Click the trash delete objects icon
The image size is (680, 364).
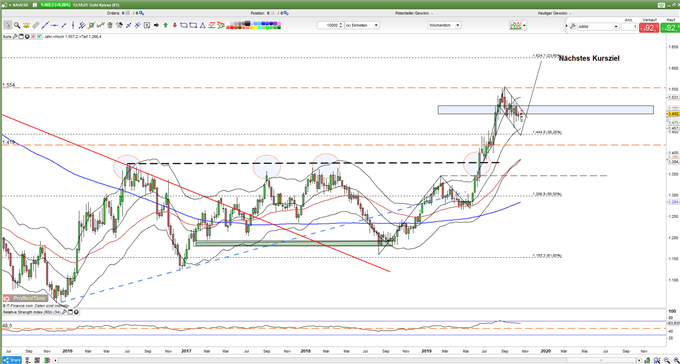[110, 25]
